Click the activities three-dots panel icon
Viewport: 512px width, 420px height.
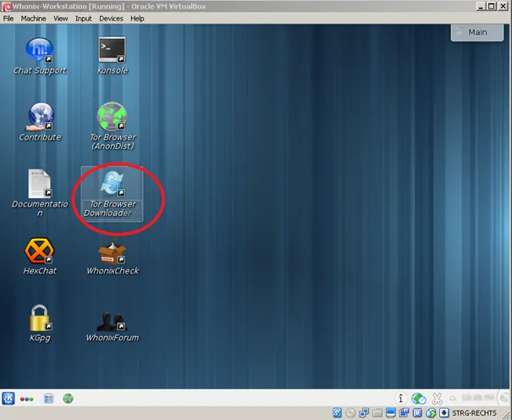tap(27, 399)
